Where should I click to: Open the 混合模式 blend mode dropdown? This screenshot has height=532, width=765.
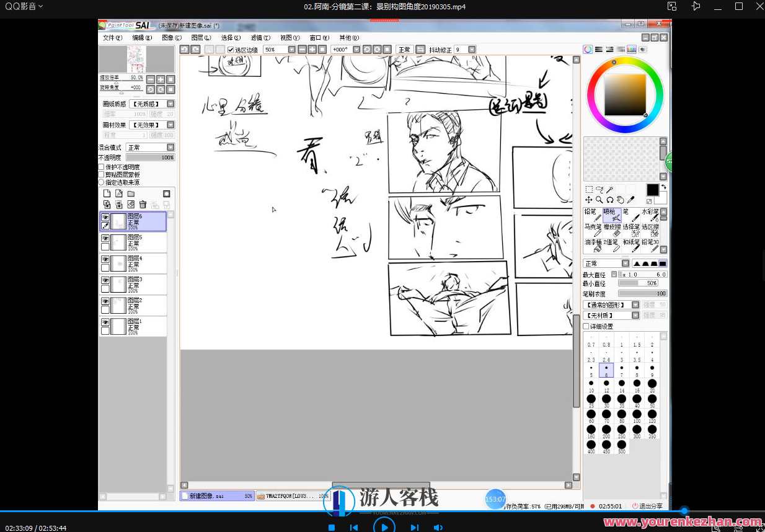click(x=170, y=148)
